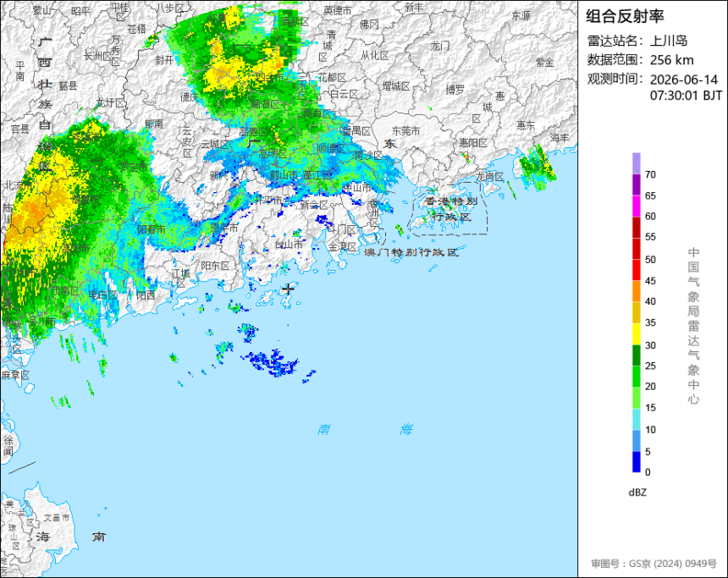Screen dimensions: 728x578
Task: Click the legend value 15
Action: 650,408
